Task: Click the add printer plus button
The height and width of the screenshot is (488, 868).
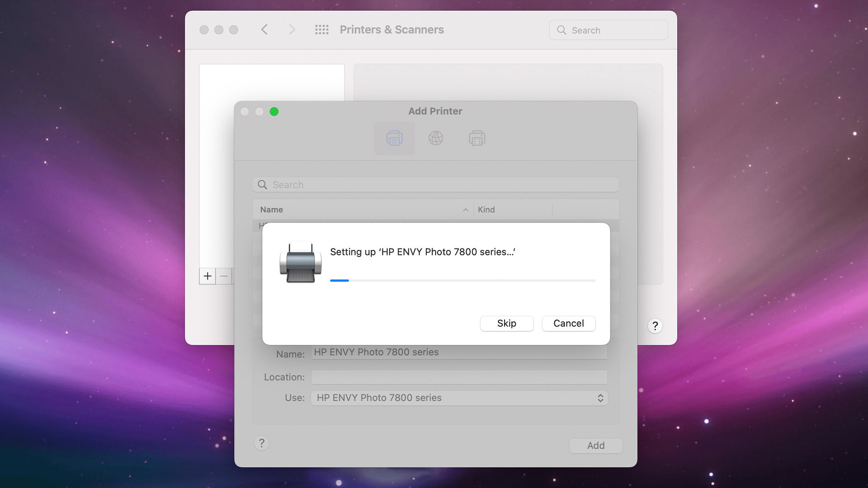Action: pyautogui.click(x=208, y=276)
